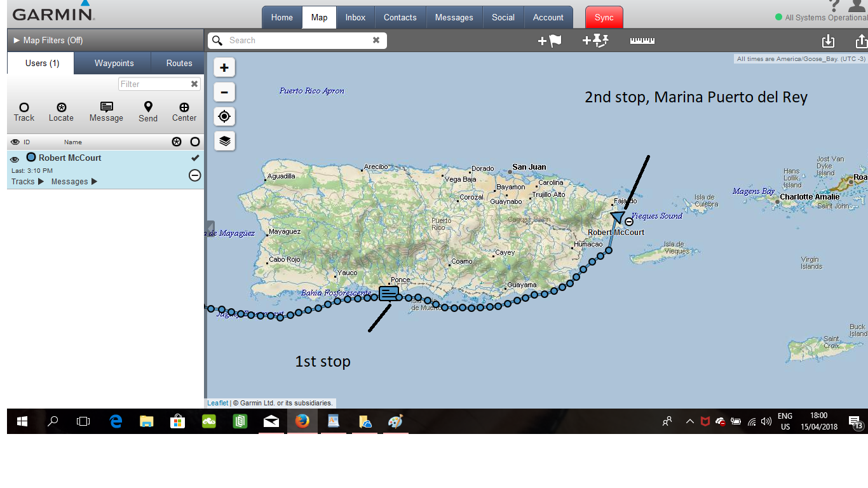Click the zoom out minus button
This screenshot has height=488, width=868.
[x=224, y=92]
